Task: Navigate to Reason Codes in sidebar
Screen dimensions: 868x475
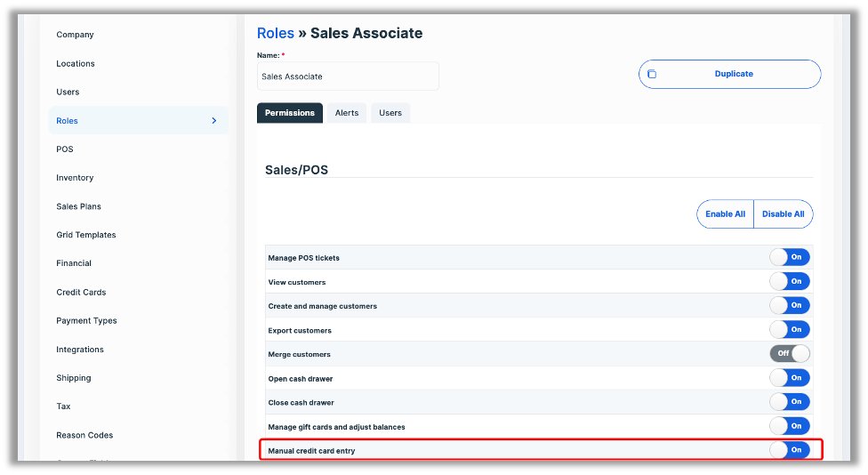Action: [84, 435]
